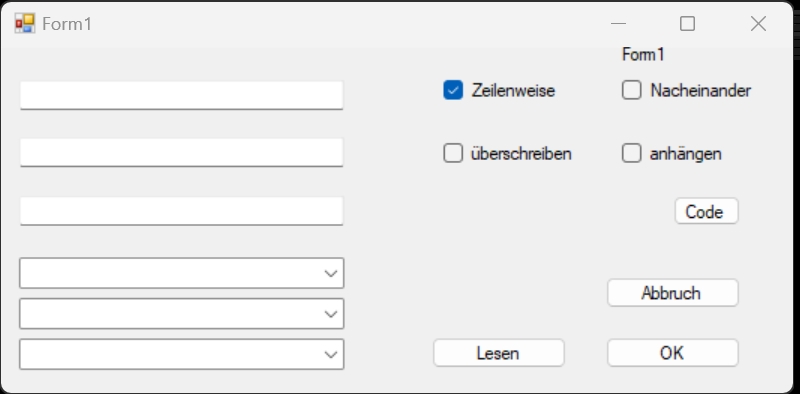Expand the third combo box at bottom
Image resolution: width=800 pixels, height=394 pixels.
331,354
